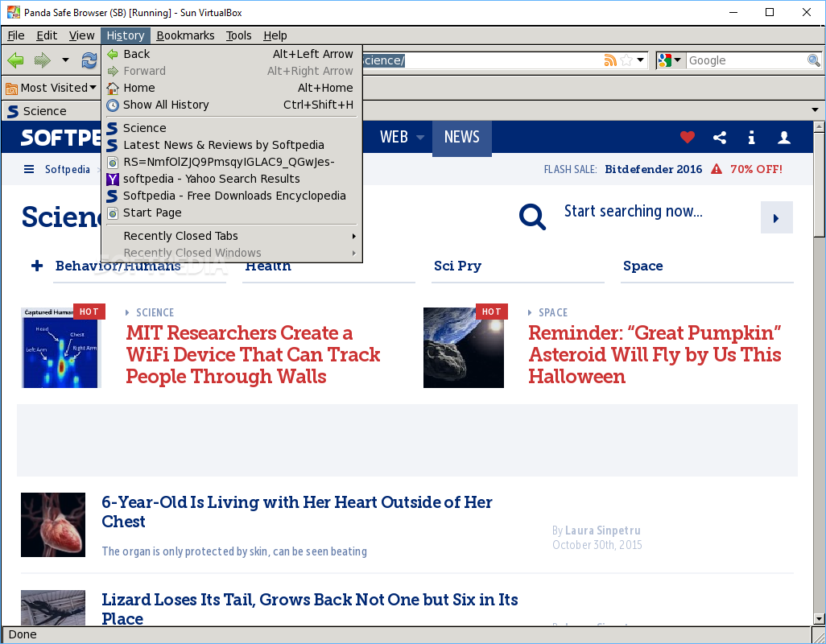Screen dimensions: 826x644
Task: Click the share icon in Softpedia header
Action: (720, 138)
